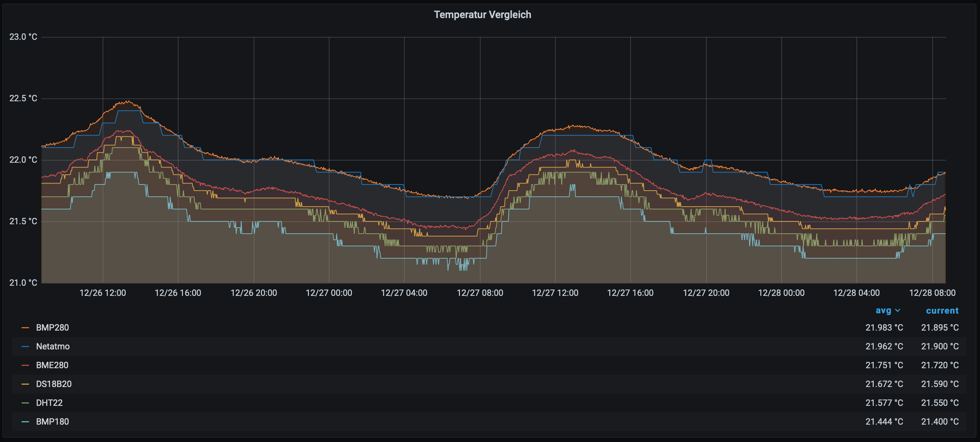Sort legend by avg column header
The width and height of the screenshot is (980, 442).
coord(883,311)
